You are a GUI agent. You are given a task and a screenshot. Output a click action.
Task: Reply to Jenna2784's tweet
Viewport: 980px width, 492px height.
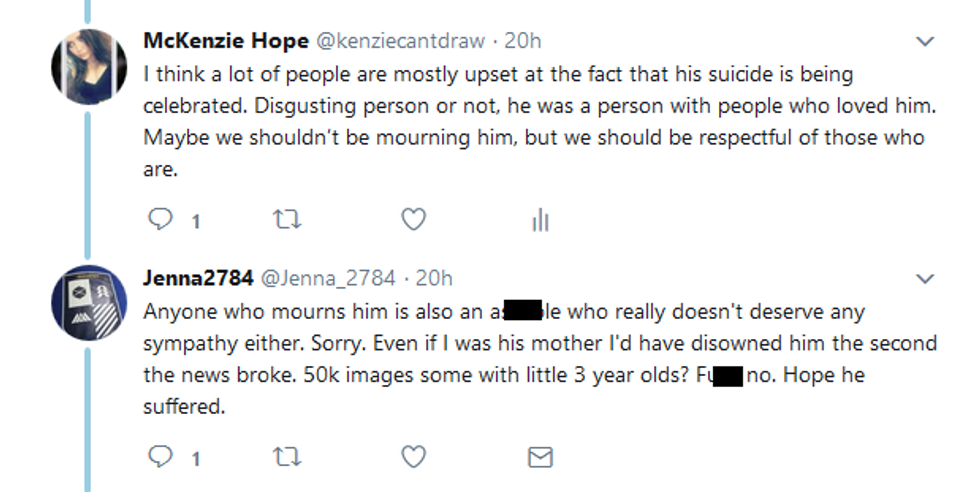[x=160, y=457]
